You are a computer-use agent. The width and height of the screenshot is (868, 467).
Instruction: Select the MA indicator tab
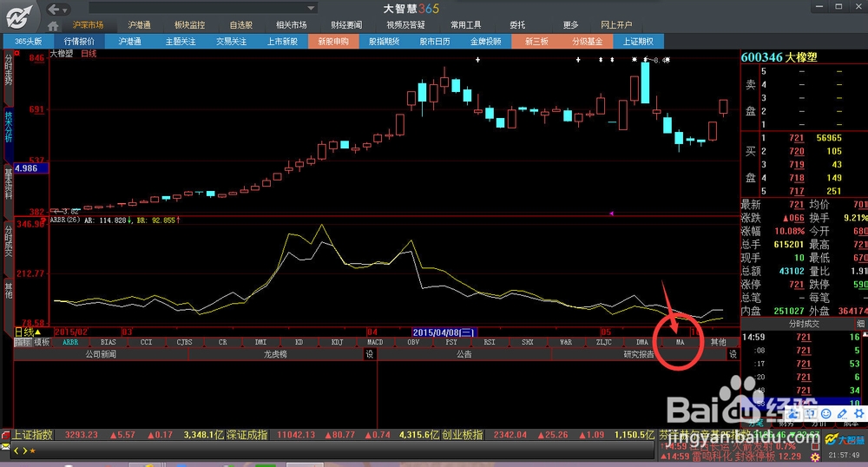681,343
